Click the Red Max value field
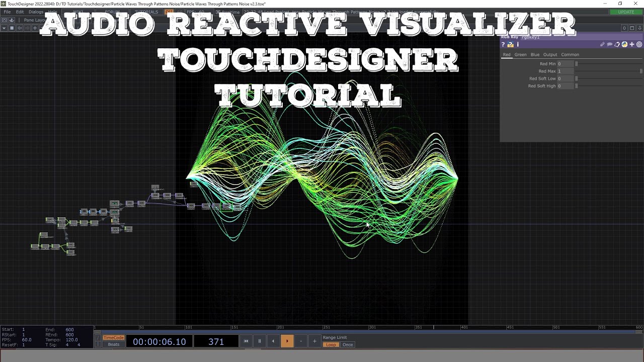This screenshot has height=362, width=644. click(565, 71)
